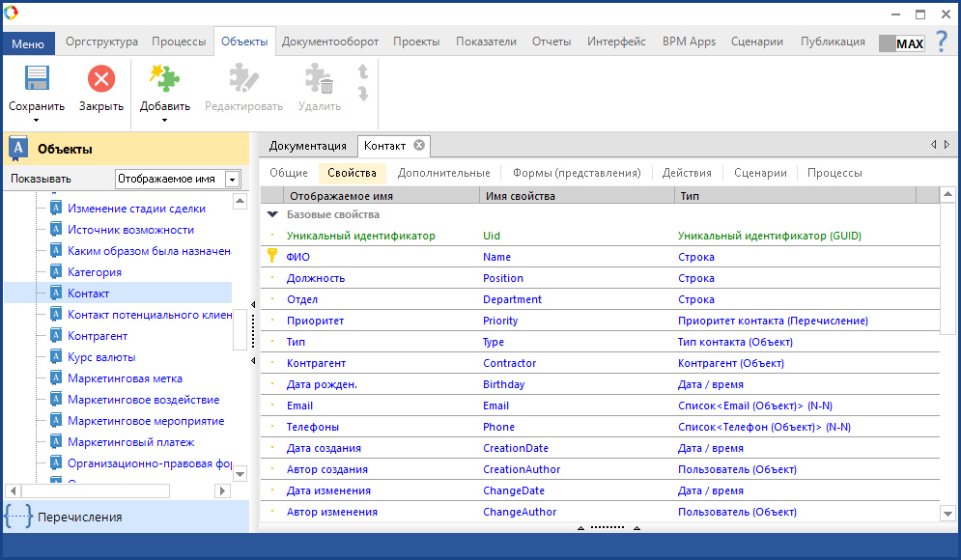Click the Save (Сохранить) floppy disk icon

(x=37, y=79)
